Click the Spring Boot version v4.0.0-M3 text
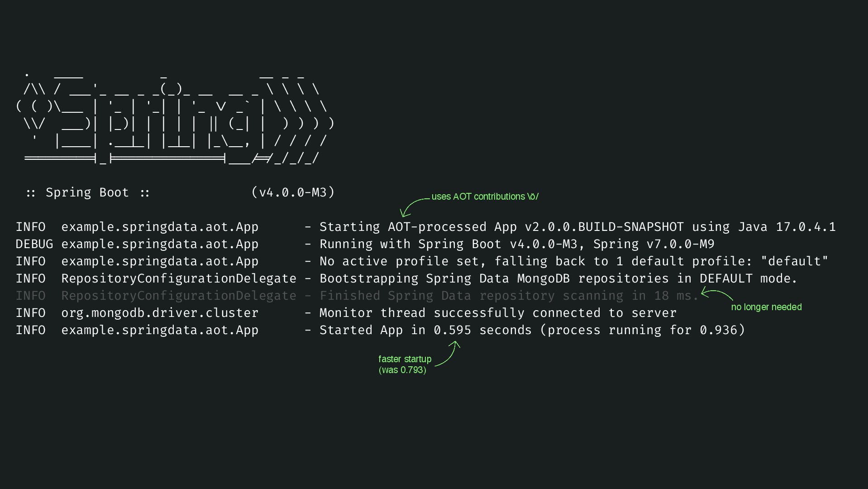The height and width of the screenshot is (489, 868). click(293, 192)
